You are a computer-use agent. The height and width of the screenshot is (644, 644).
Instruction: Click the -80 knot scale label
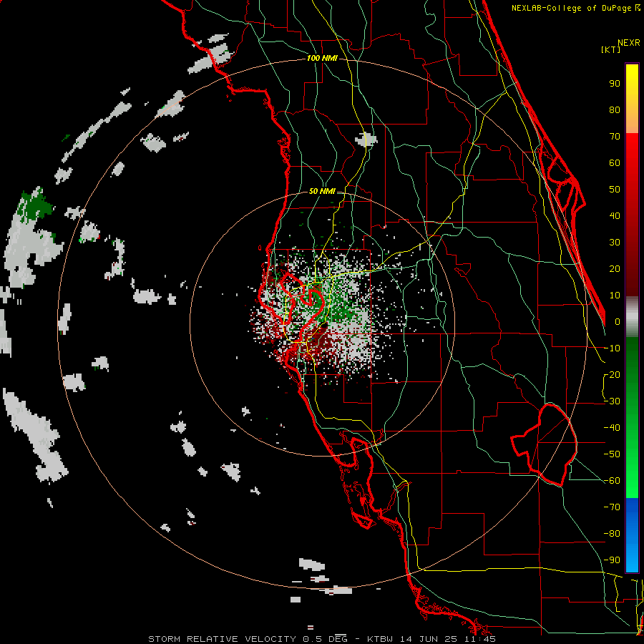(612, 534)
